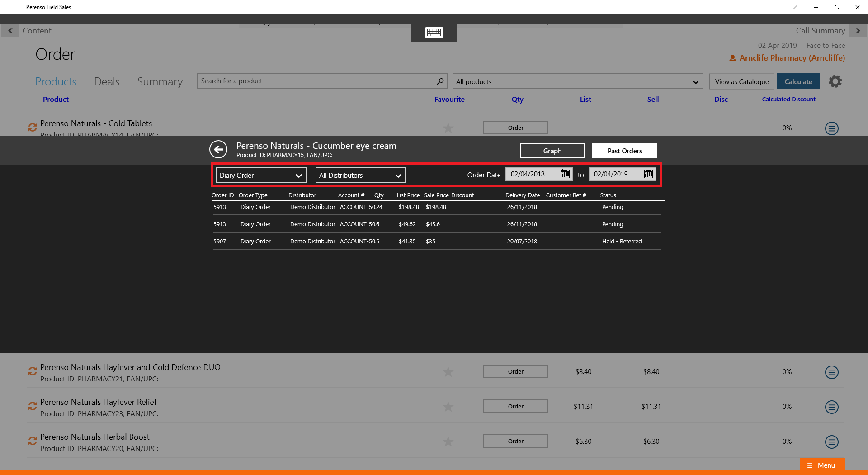Click the search magnifier icon

coord(440,81)
